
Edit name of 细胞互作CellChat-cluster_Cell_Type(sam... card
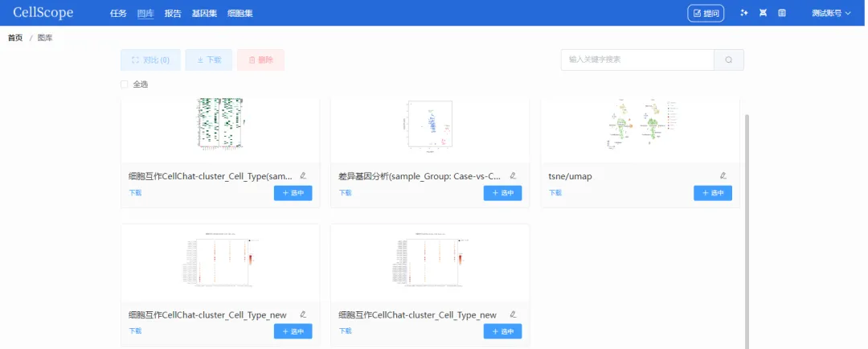(303, 175)
